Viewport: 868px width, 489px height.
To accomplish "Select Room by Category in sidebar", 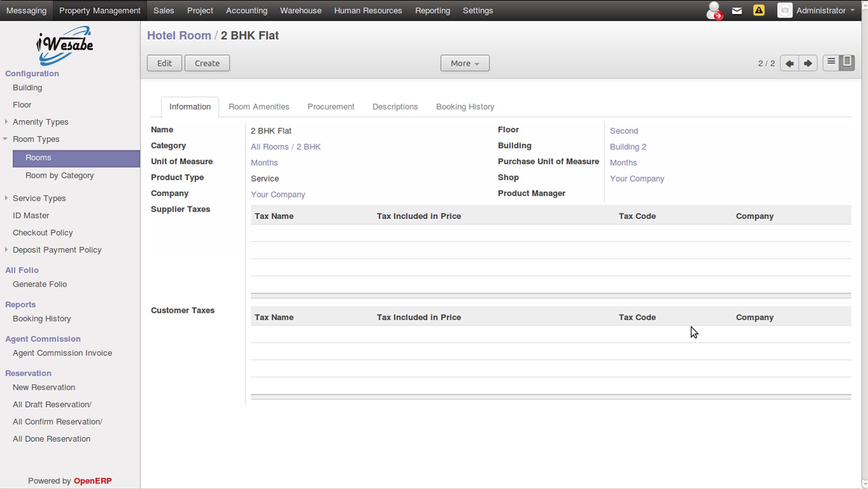I will [60, 176].
